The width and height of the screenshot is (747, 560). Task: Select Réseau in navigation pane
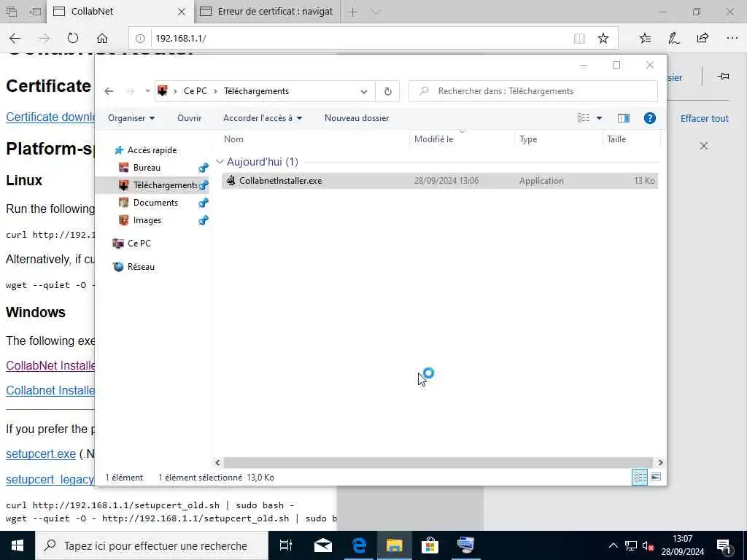coord(141,267)
